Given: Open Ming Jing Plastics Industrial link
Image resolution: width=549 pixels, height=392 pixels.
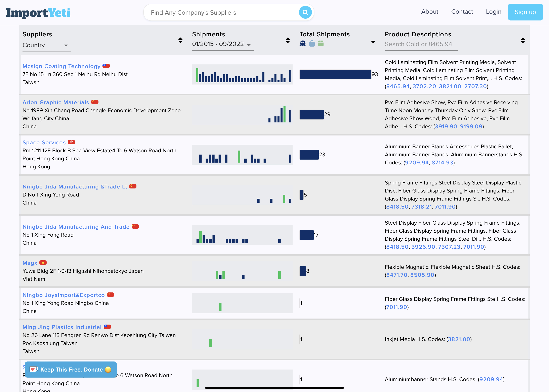Looking at the screenshot, I should (62, 327).
